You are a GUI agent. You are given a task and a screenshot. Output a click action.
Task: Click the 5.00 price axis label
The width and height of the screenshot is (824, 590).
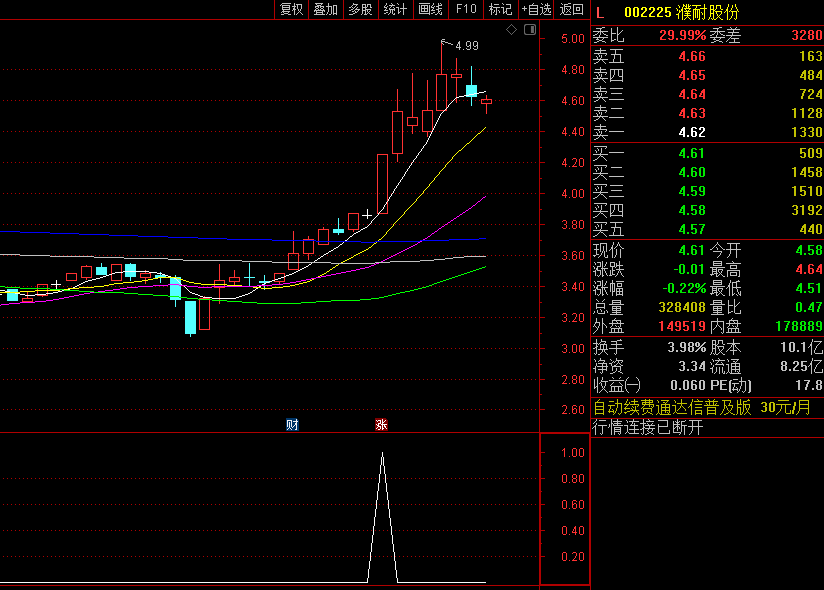pos(573,39)
